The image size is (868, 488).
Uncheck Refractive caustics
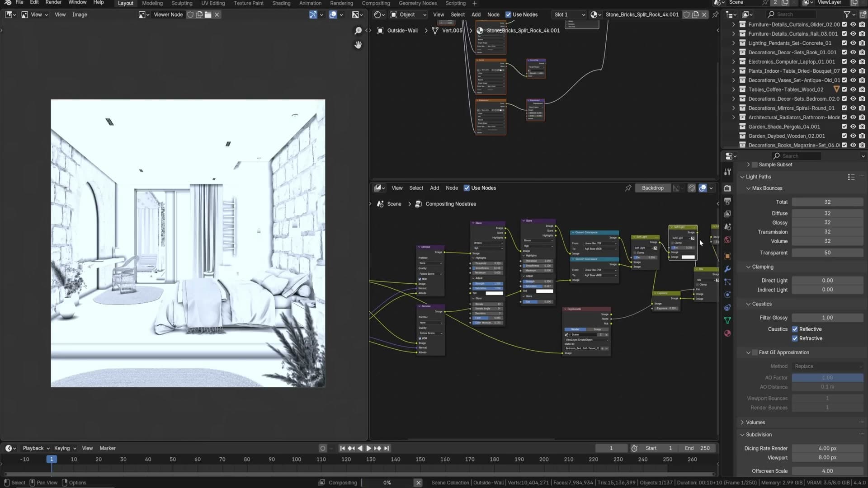[795, 338]
